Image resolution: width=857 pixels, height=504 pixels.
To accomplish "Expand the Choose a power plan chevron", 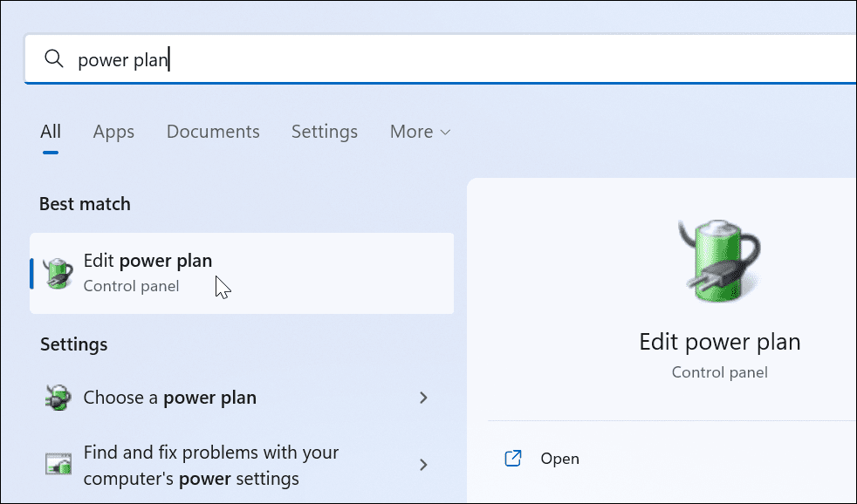I will click(423, 398).
